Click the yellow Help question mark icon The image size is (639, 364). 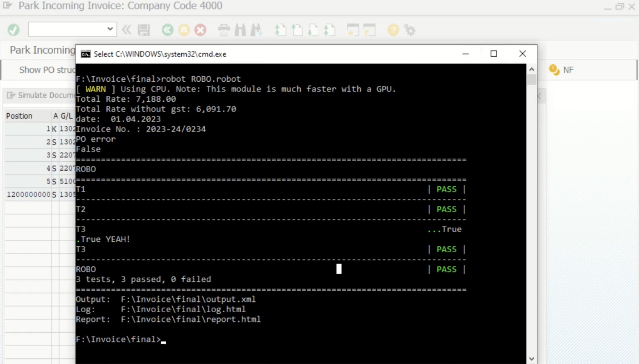click(x=393, y=30)
